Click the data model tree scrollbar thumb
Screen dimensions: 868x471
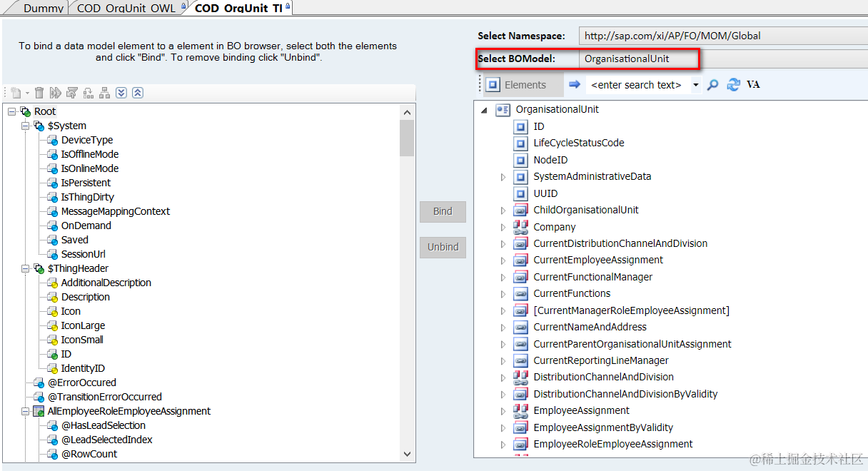(x=407, y=138)
